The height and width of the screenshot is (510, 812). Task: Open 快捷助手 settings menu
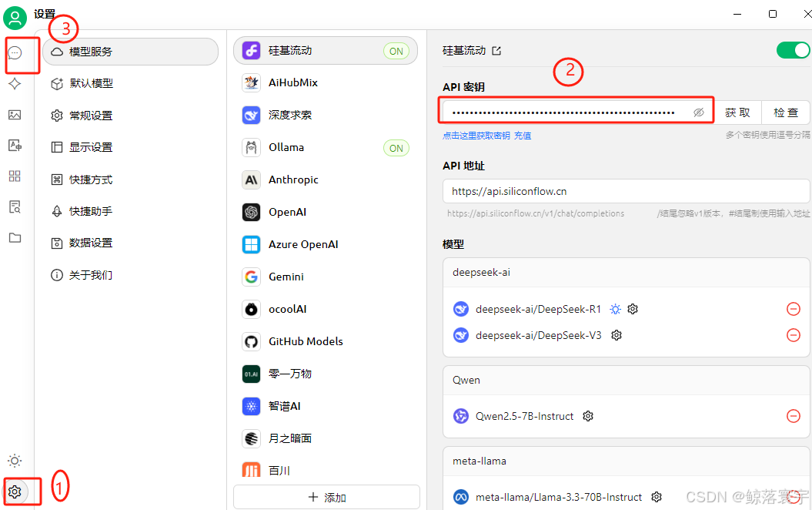click(131, 211)
